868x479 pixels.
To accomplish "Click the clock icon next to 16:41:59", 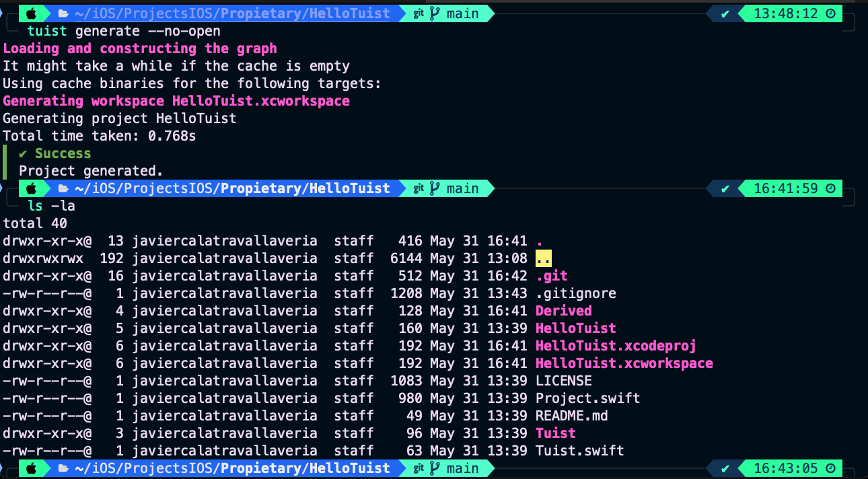I will (830, 188).
